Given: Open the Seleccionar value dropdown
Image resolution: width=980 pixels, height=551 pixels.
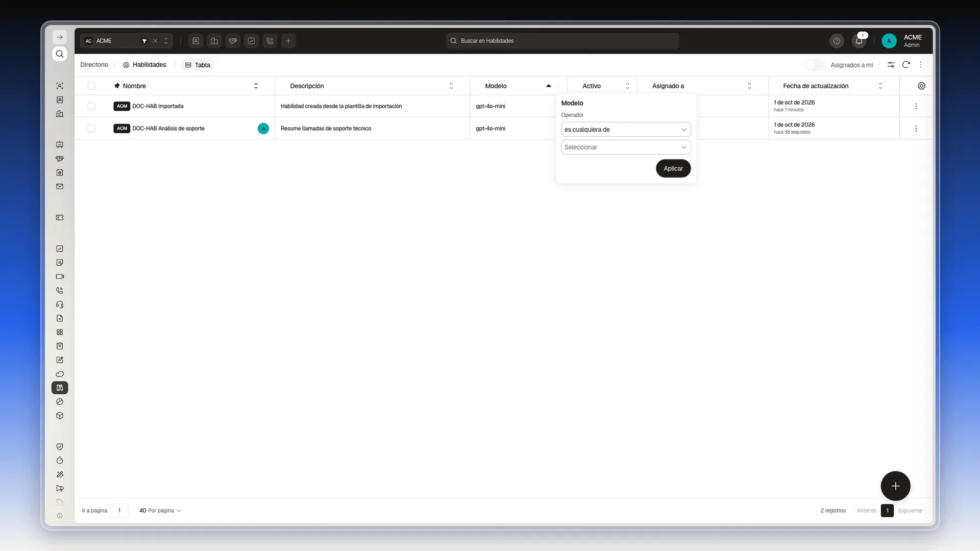Looking at the screenshot, I should point(626,147).
